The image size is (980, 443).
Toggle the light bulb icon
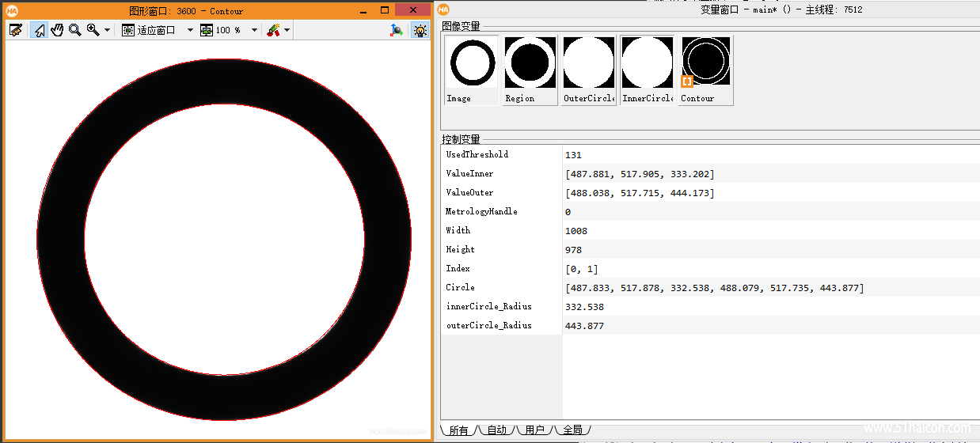(420, 30)
